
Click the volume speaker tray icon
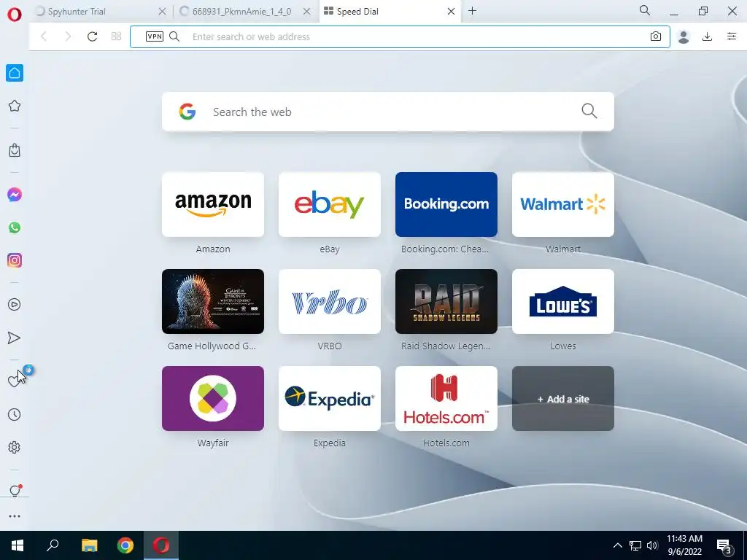(x=652, y=545)
